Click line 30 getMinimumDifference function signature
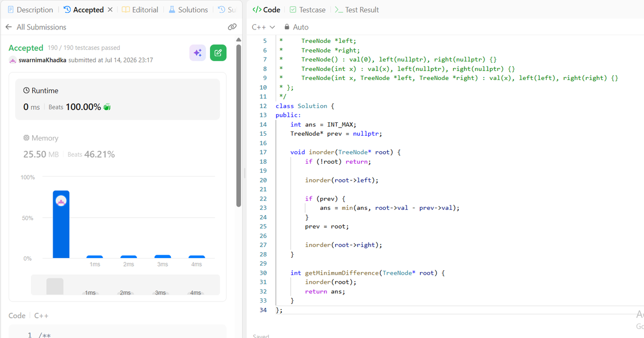 pyautogui.click(x=367, y=273)
